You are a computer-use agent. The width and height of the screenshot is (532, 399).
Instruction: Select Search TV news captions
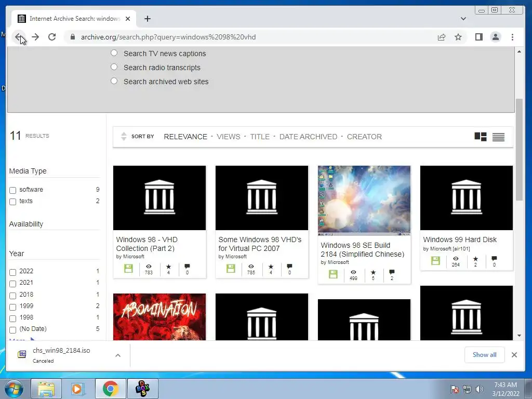[x=114, y=53]
